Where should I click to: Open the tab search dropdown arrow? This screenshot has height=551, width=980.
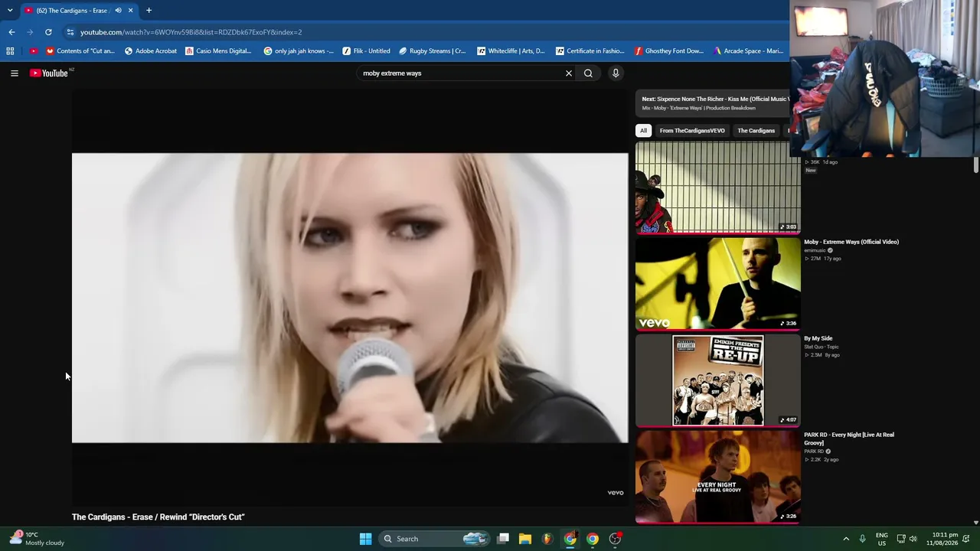[x=10, y=11]
